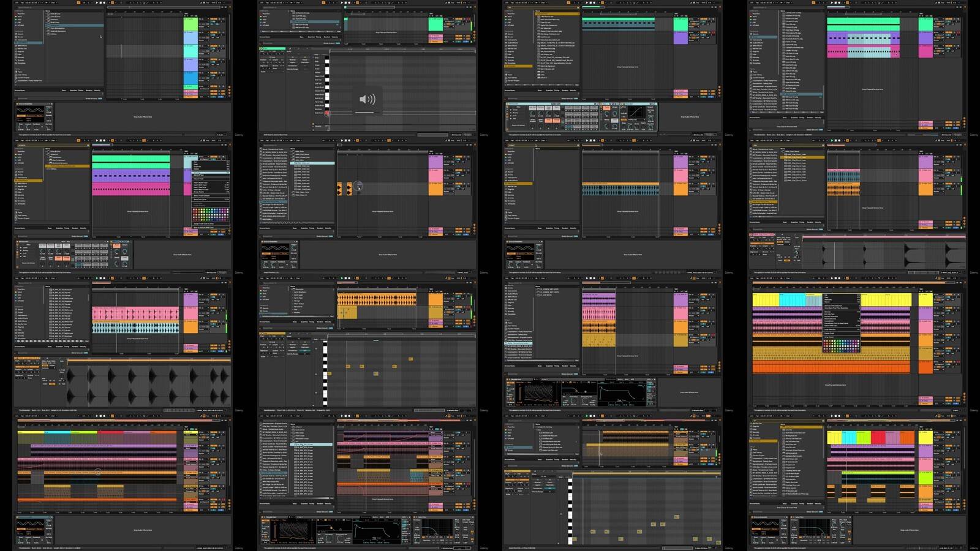Screen dimensions: 980x551
Task: Click the speaker volume overlay icon
Action: (367, 100)
